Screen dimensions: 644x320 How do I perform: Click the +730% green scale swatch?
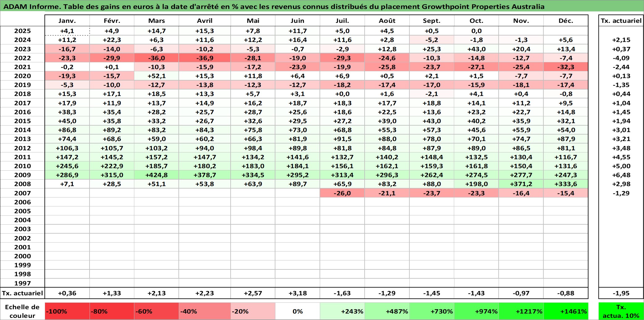pyautogui.click(x=432, y=311)
